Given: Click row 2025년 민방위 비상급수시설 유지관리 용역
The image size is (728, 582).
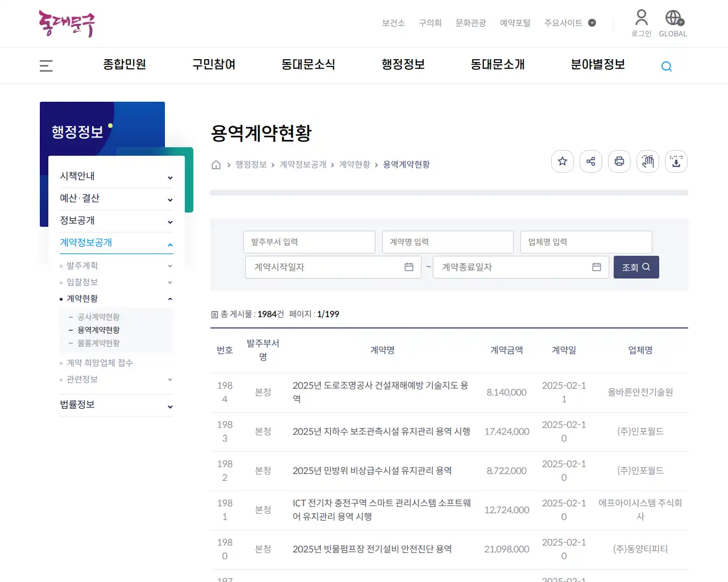Looking at the screenshot, I should click(x=372, y=471).
